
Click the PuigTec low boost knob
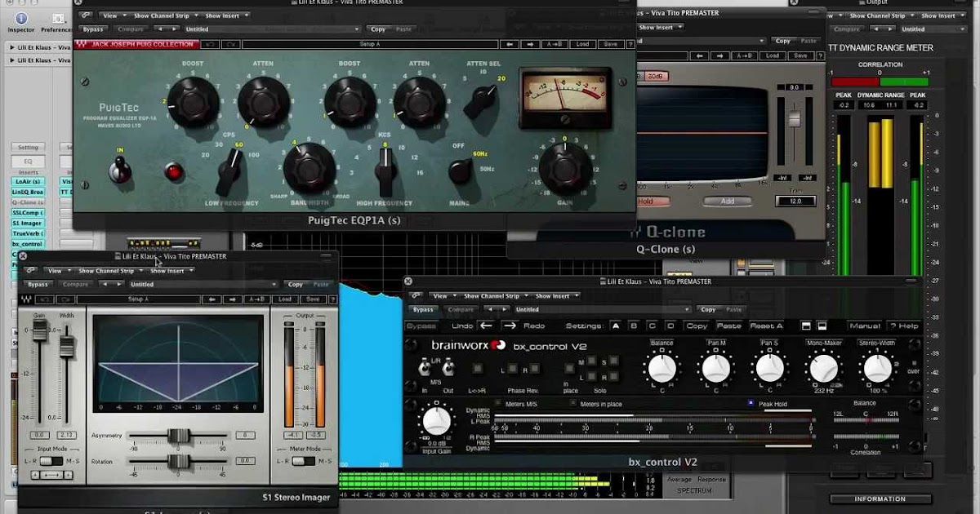pos(194,102)
